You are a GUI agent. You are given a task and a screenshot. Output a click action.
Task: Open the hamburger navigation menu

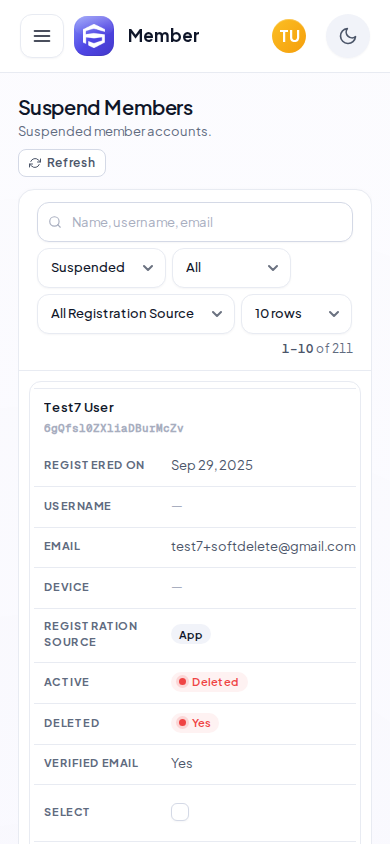click(42, 36)
